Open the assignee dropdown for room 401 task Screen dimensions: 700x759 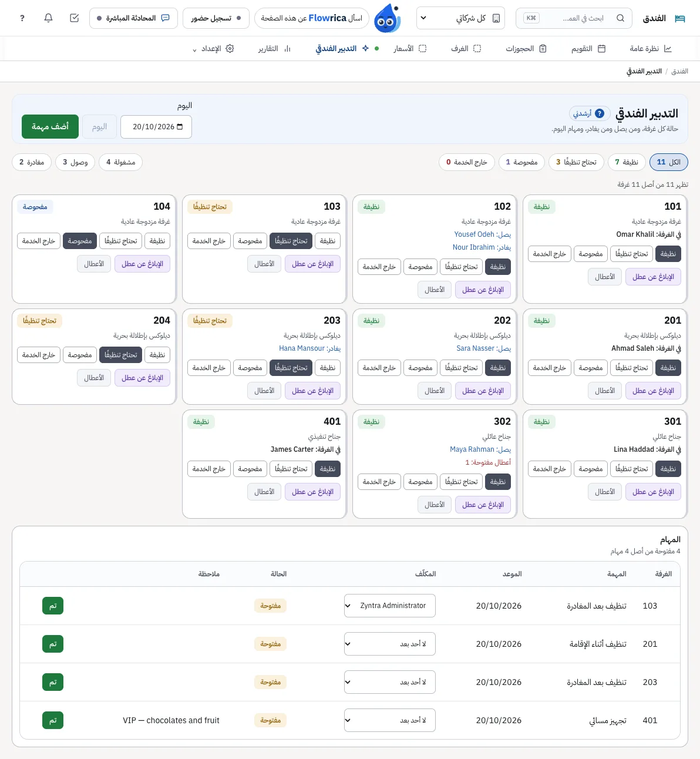pyautogui.click(x=390, y=720)
